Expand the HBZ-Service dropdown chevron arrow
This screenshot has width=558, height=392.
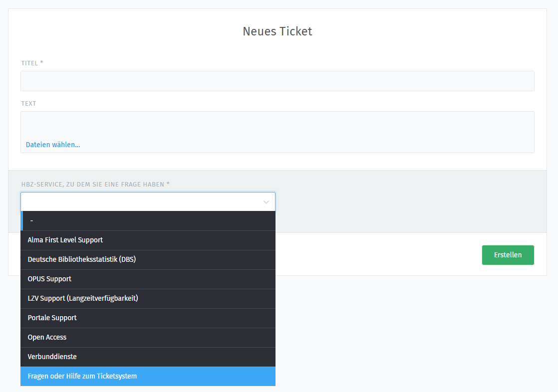266,202
